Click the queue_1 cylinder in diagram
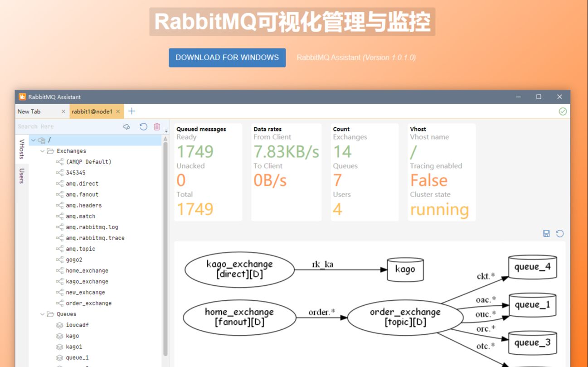588x367 pixels. tap(532, 304)
